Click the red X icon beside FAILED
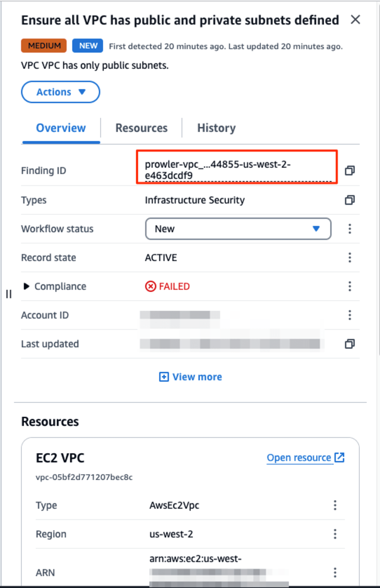The height and width of the screenshot is (588, 380). click(151, 286)
